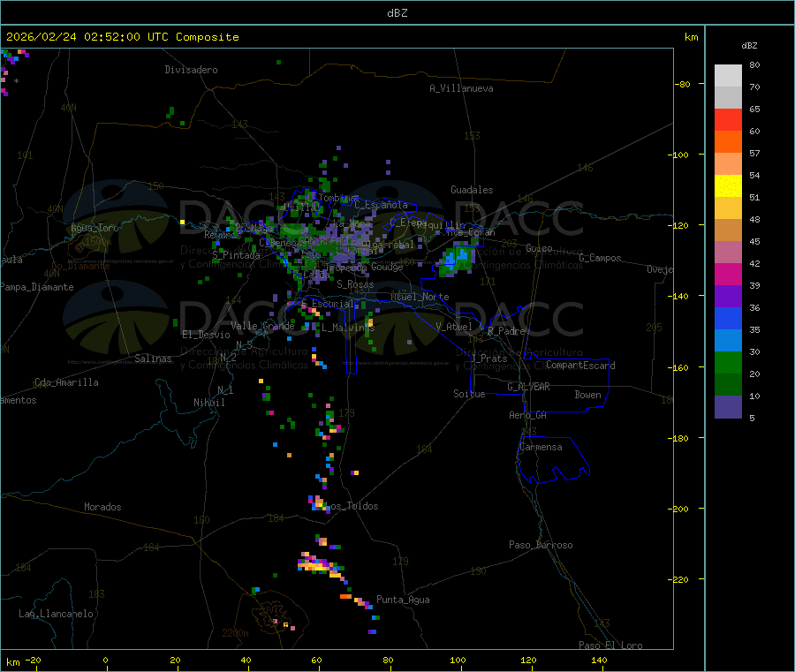Click the L_Malvinas label
Screen dimensions: 795x672
[x=348, y=328]
